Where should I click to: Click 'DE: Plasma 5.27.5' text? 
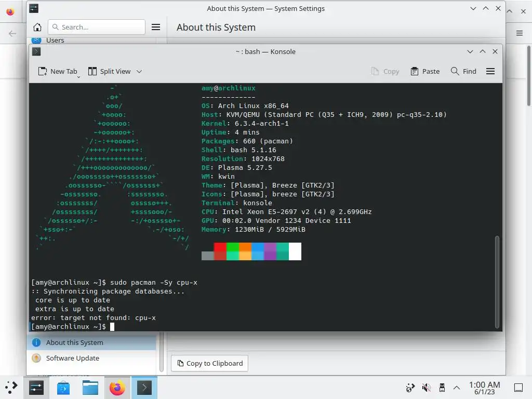[x=236, y=168]
